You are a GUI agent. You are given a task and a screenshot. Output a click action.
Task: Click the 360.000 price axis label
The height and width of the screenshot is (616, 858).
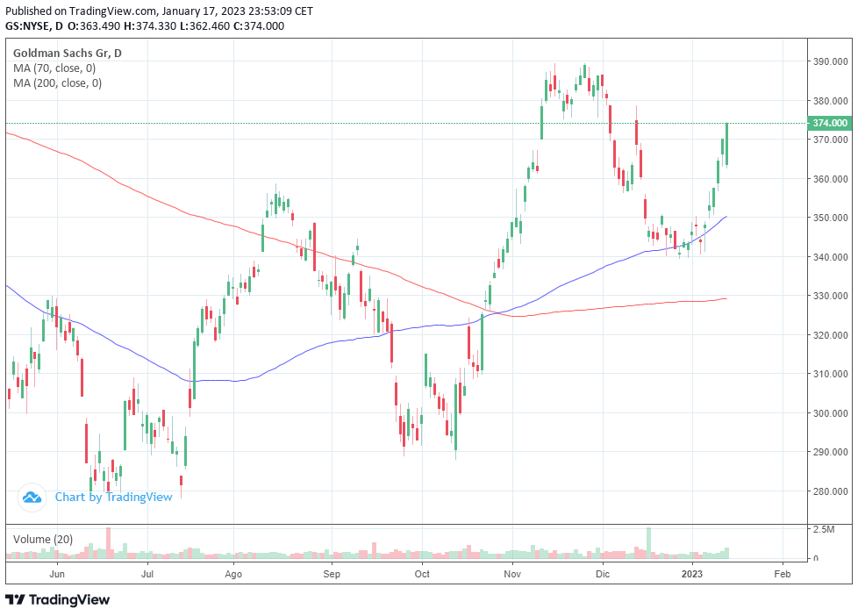[x=830, y=179]
